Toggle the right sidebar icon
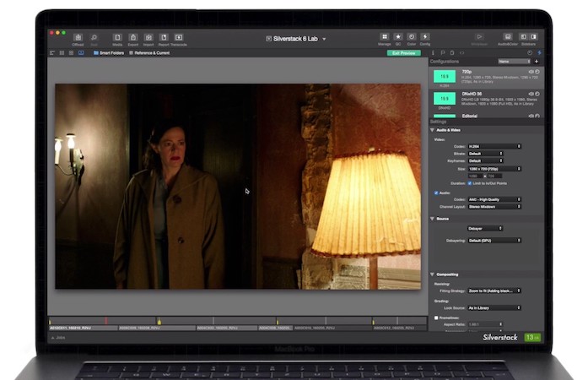Image resolution: width=588 pixels, height=380 pixels. 533,37
